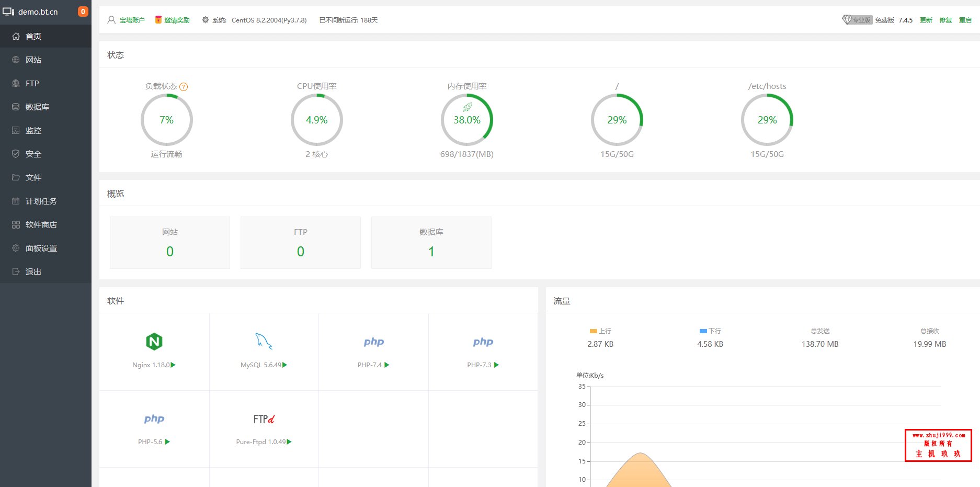Click the MySQL dolphin icon
The height and width of the screenshot is (487, 980).
point(264,341)
